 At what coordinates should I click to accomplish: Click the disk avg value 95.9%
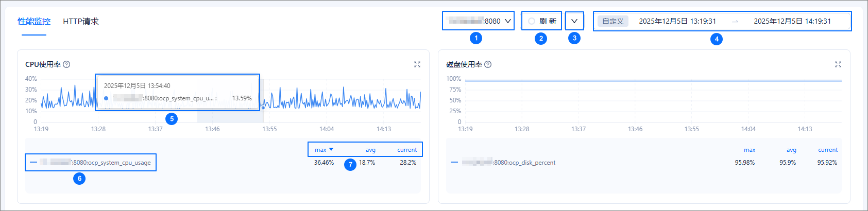[x=788, y=163]
